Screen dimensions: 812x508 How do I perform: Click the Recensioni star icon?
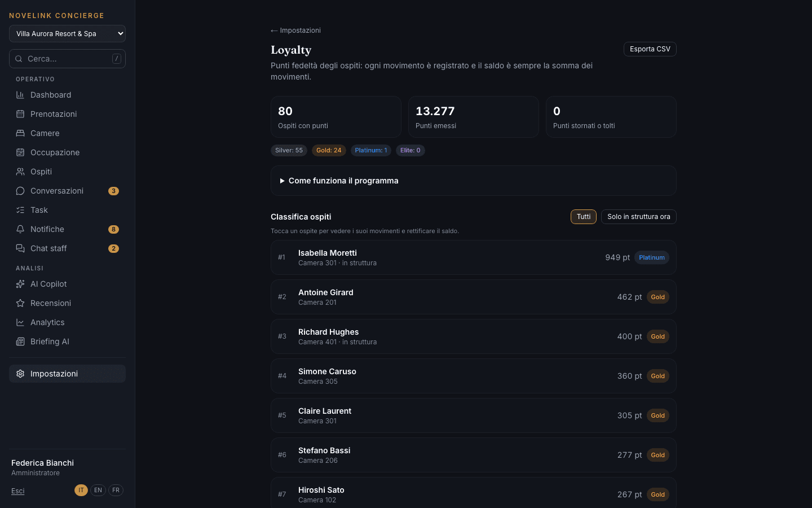coord(20,303)
